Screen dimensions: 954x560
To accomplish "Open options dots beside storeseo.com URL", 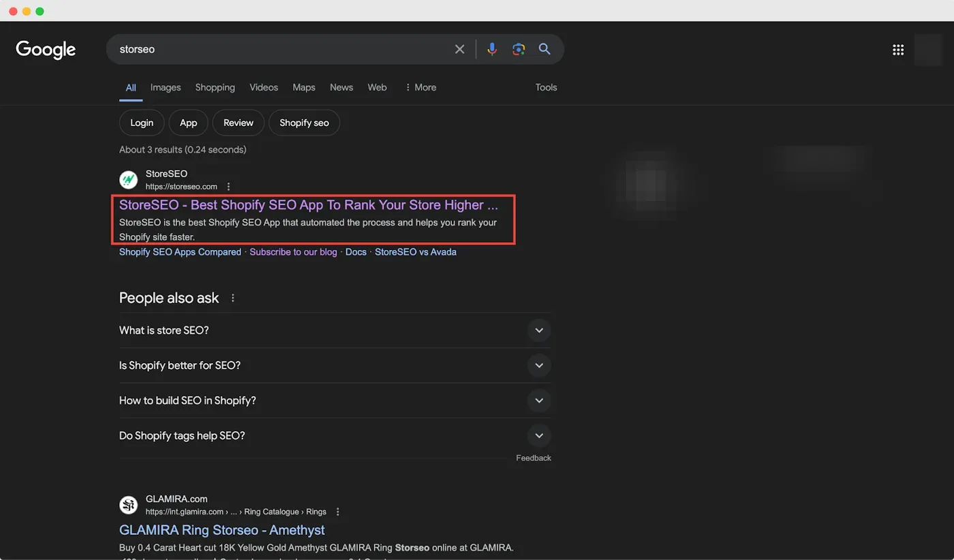I will [x=229, y=187].
